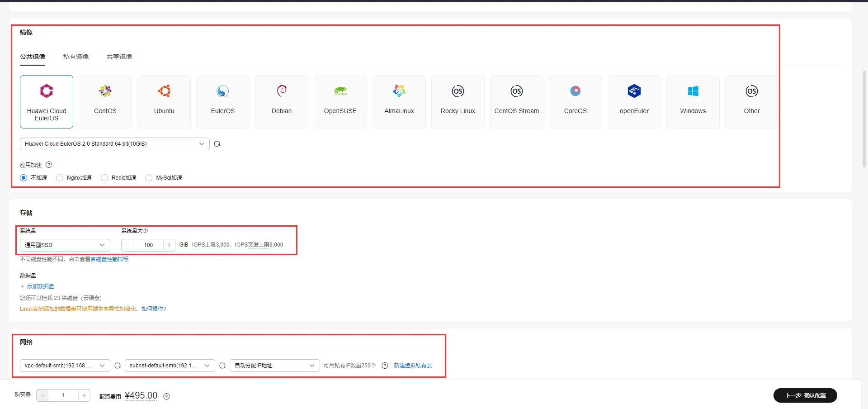This screenshot has width=868, height=409.
Task: Select the OpenSUSE image icon
Action: pos(340,91)
